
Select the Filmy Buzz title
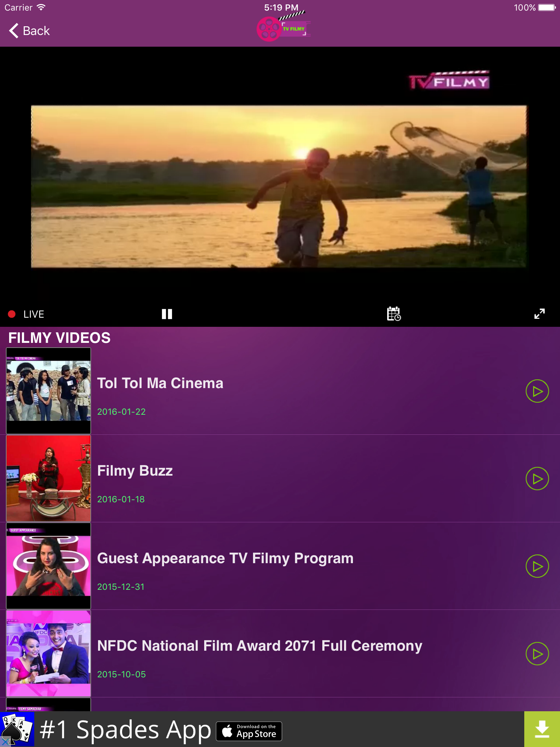pyautogui.click(x=135, y=471)
